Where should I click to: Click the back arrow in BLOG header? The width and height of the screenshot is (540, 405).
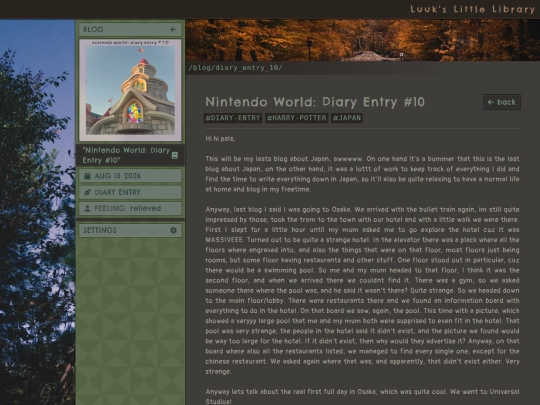[173, 30]
